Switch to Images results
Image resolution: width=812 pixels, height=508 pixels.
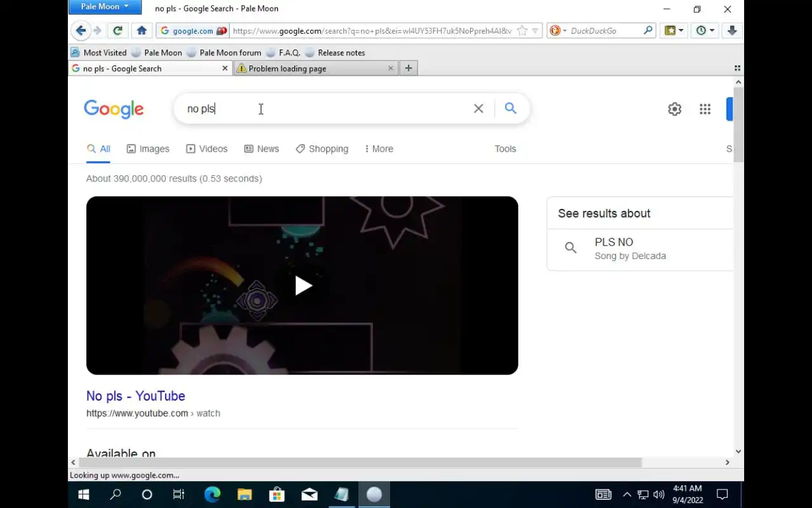point(148,149)
